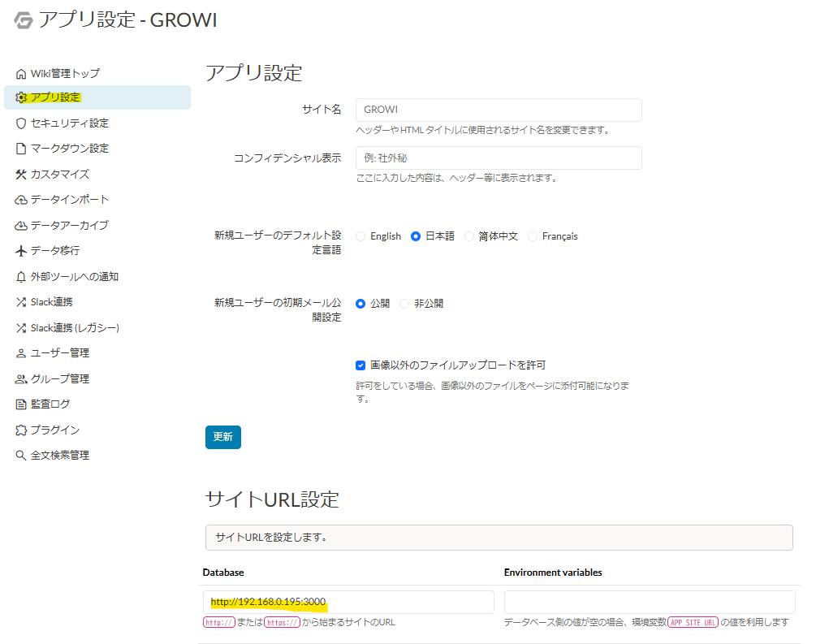The height and width of the screenshot is (644, 816).
Task: Click the Database site URL field
Action: [348, 603]
